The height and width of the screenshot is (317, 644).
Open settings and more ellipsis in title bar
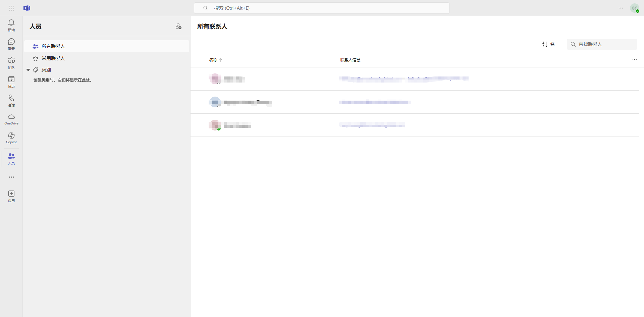point(621,8)
